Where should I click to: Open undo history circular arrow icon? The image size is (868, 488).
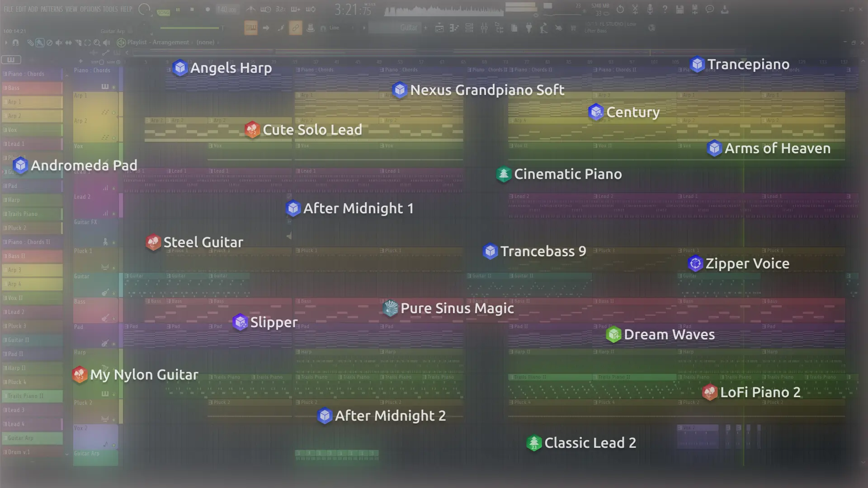620,9
